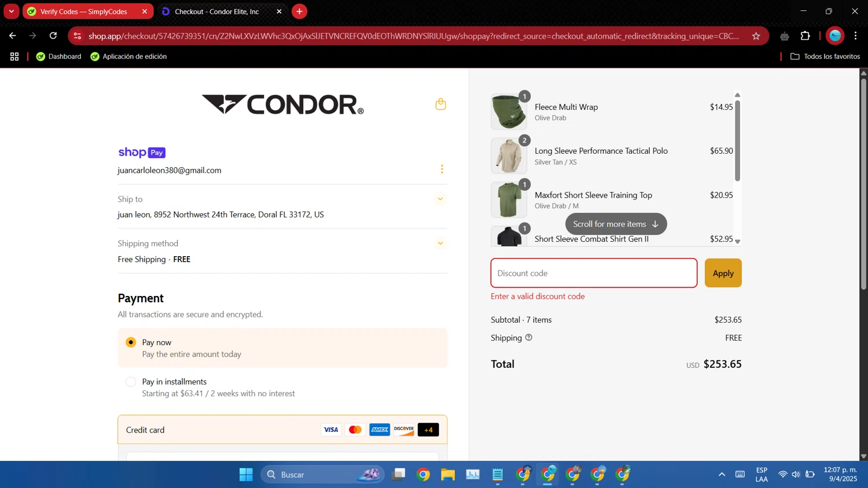Click the total amount $253.65
Image resolution: width=868 pixels, height=488 pixels.
coord(722,364)
